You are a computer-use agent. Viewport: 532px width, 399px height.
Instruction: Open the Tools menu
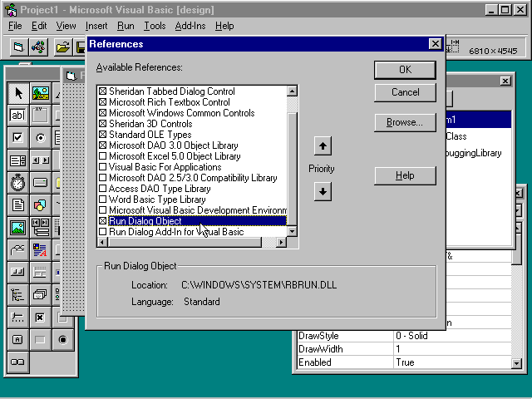155,26
